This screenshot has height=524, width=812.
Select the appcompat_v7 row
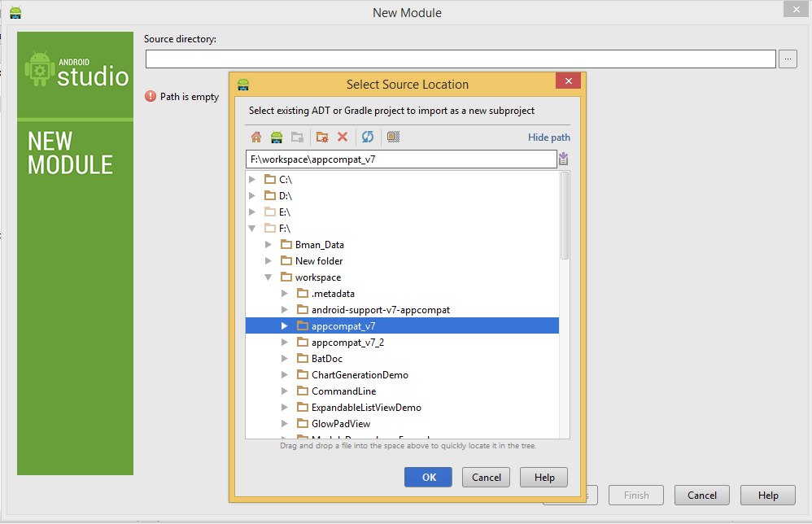click(402, 325)
